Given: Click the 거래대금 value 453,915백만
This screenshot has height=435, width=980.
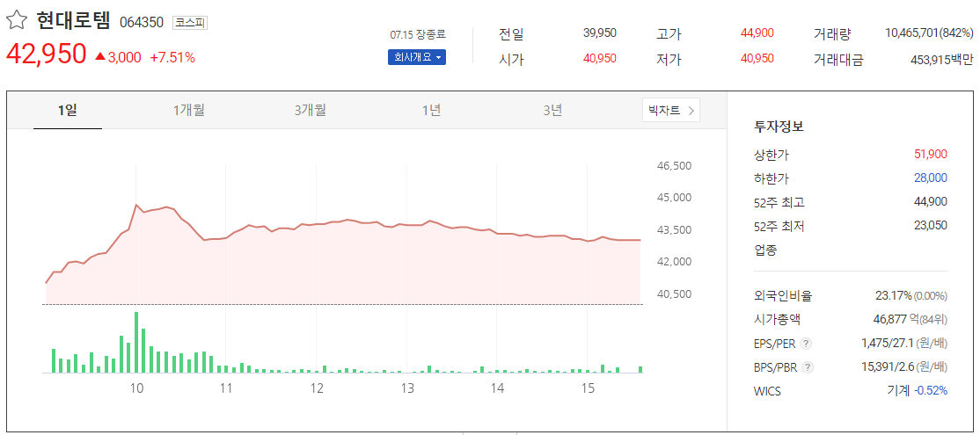Looking at the screenshot, I should point(942,59).
